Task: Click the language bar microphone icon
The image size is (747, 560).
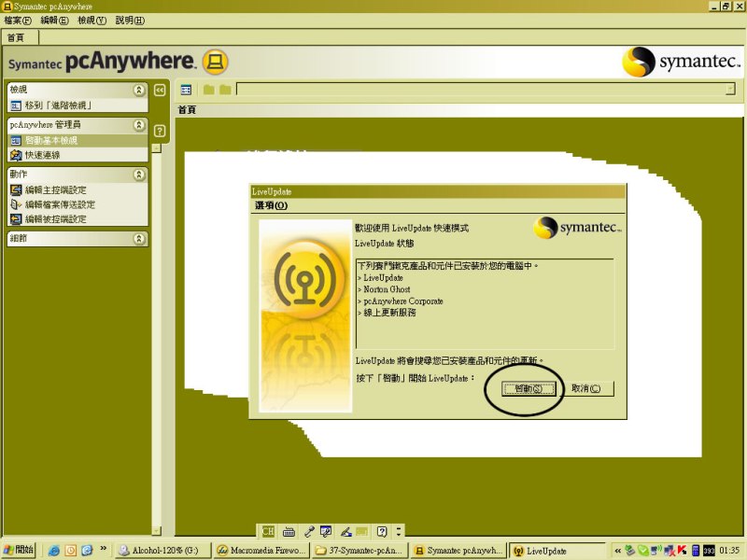Action: pyautogui.click(x=309, y=531)
